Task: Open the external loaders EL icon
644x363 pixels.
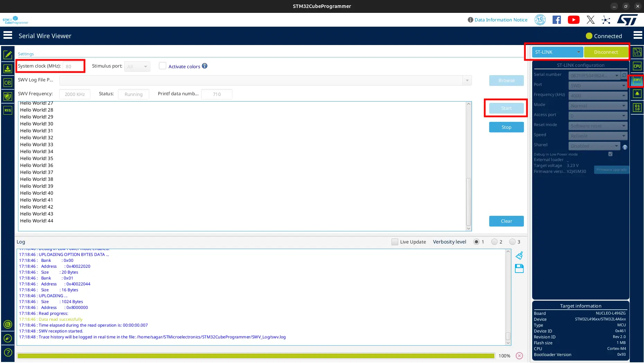Action: pyautogui.click(x=8, y=325)
